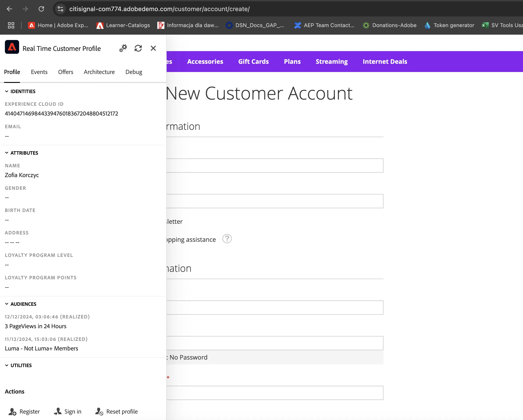Refresh the Real Time Customer Profile panel
The image size is (523, 420).
138,48
